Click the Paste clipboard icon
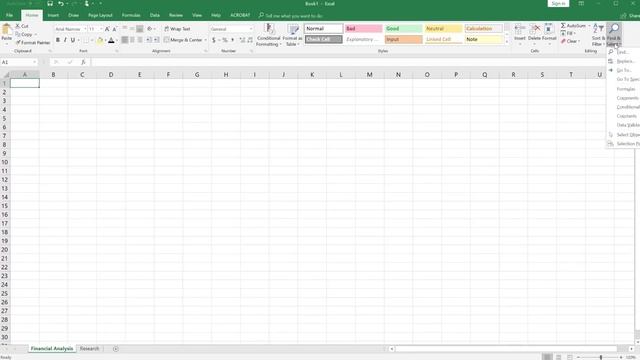This screenshot has width=640, height=360. click(7, 29)
